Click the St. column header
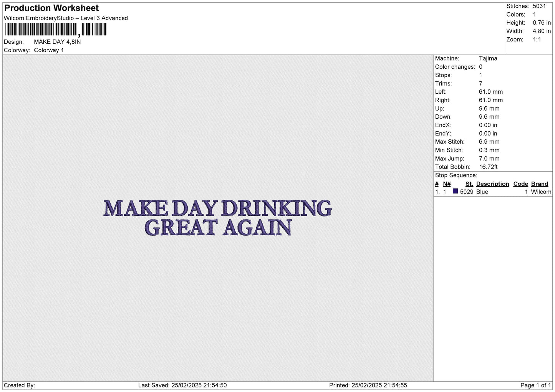The image size is (555, 392). pyautogui.click(x=469, y=184)
